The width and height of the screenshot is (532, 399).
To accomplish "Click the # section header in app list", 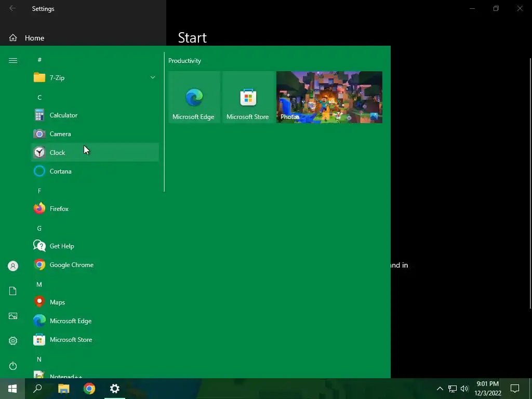I will click(39, 60).
